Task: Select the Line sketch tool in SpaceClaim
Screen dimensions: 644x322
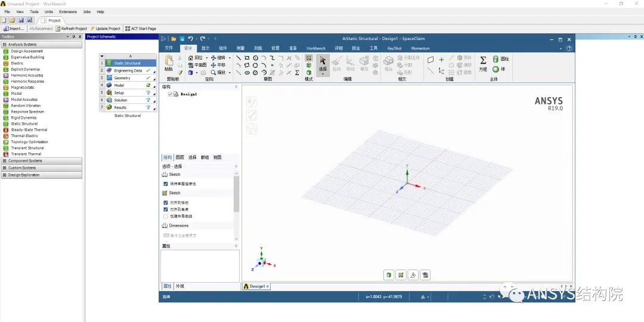Action: click(239, 58)
